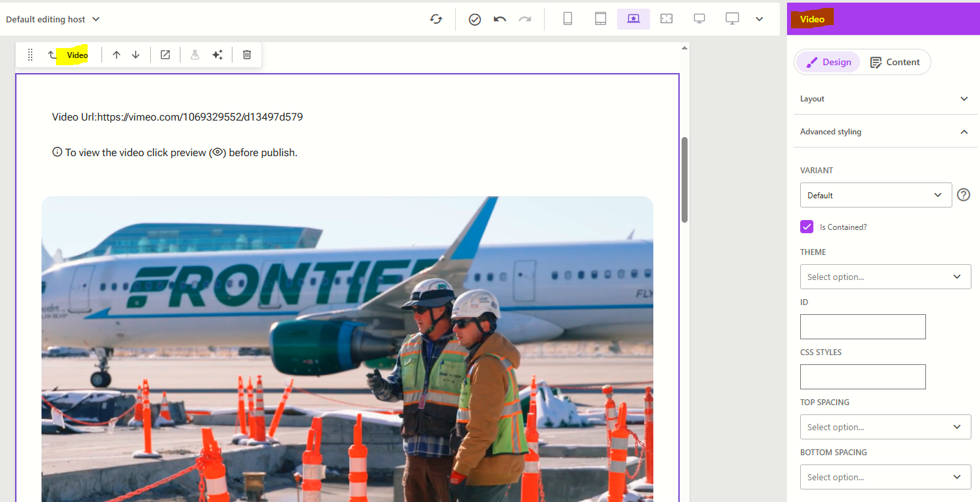This screenshot has width=980, height=502.
Task: Redo the last change
Action: [x=525, y=19]
